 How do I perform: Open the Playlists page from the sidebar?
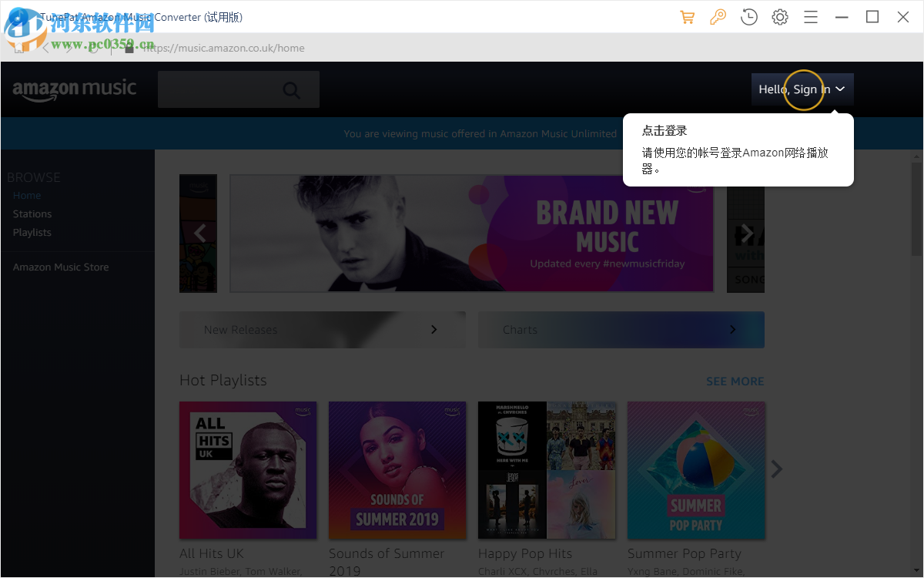32,232
